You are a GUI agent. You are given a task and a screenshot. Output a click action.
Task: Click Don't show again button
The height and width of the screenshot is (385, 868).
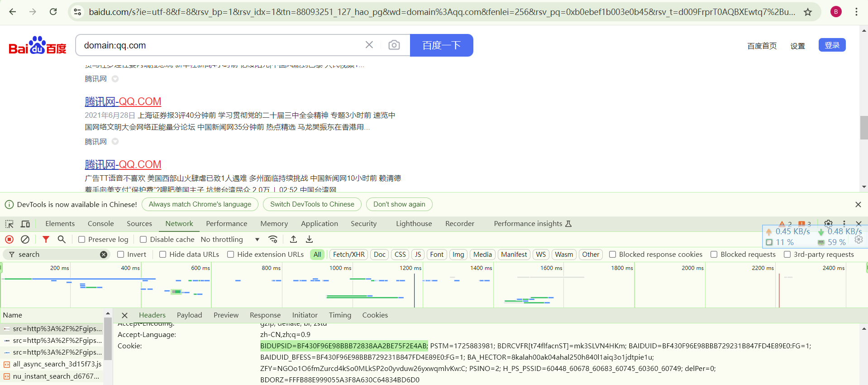pos(399,204)
